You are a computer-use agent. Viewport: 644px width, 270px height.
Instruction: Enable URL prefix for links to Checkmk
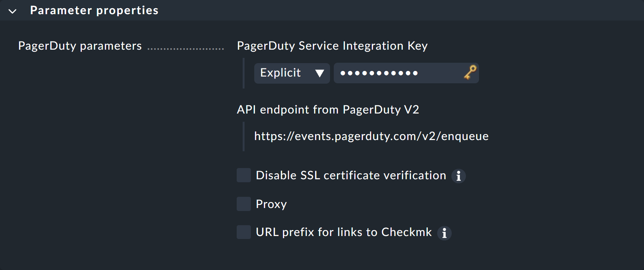(x=244, y=232)
